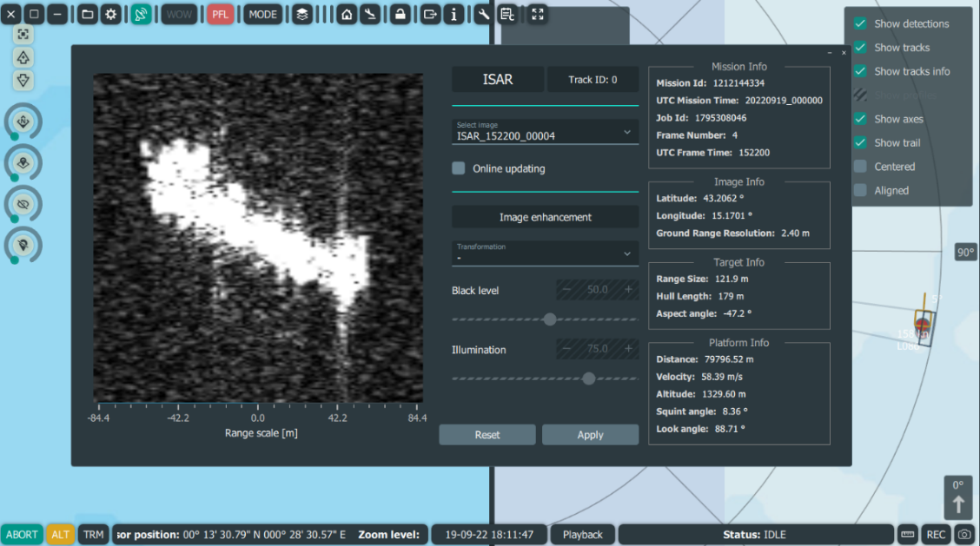The height and width of the screenshot is (546, 980).
Task: Click the MODE toolbar button
Action: tap(262, 14)
